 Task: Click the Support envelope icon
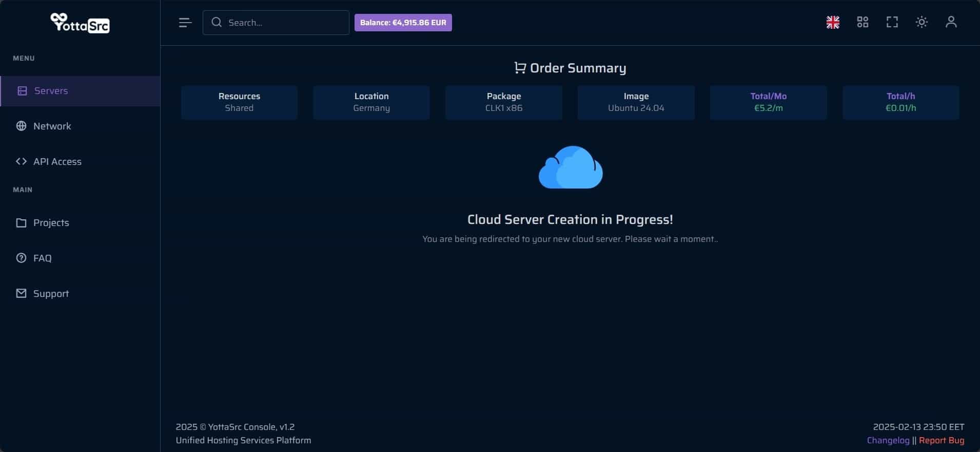[x=21, y=293]
